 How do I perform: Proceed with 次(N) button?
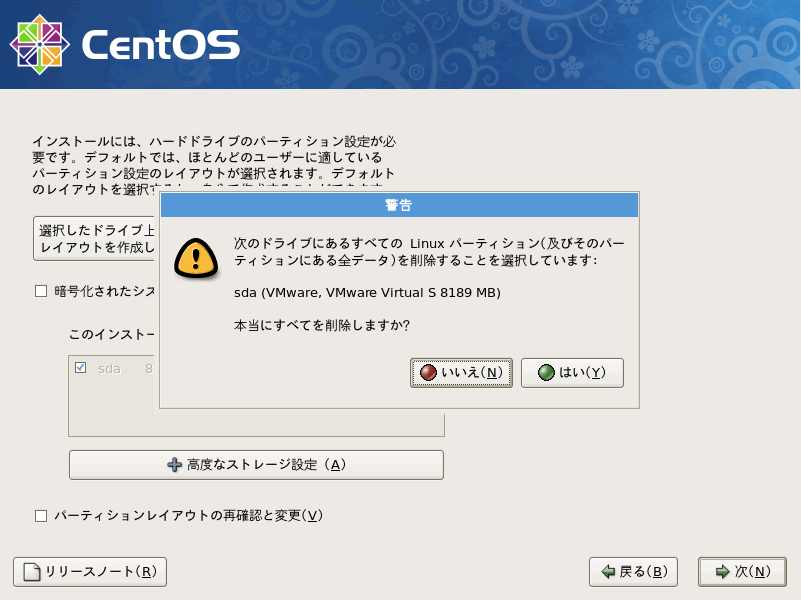[x=742, y=572]
